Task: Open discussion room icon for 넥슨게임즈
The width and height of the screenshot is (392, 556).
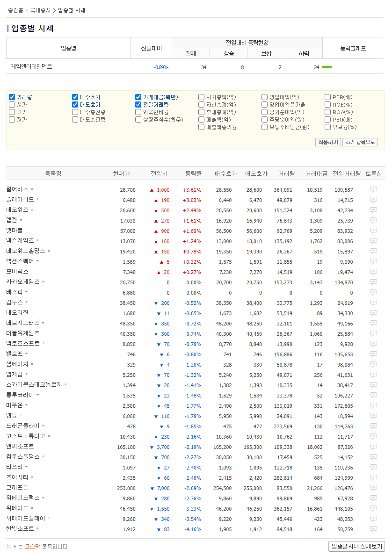Action: [x=373, y=241]
